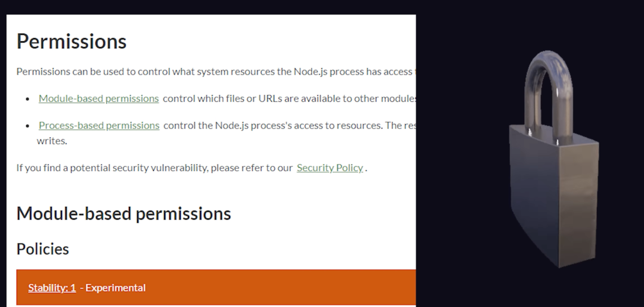
Task: Click the intro paragraph about system resources
Action: [216, 72]
